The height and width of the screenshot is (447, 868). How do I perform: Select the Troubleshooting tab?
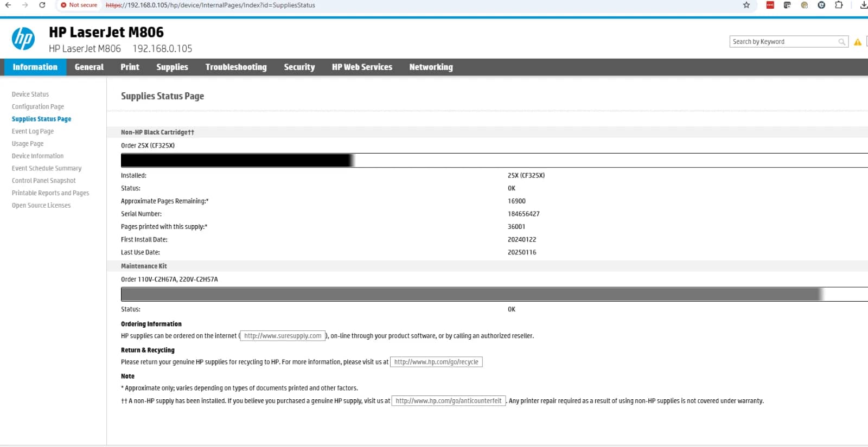tap(236, 67)
